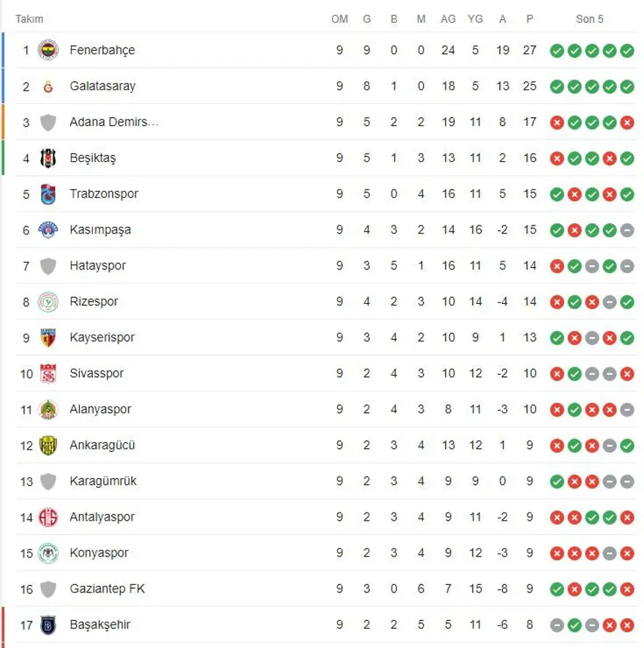The image size is (644, 648).
Task: Click the Rizespor club crest
Action: pyautogui.click(x=48, y=302)
